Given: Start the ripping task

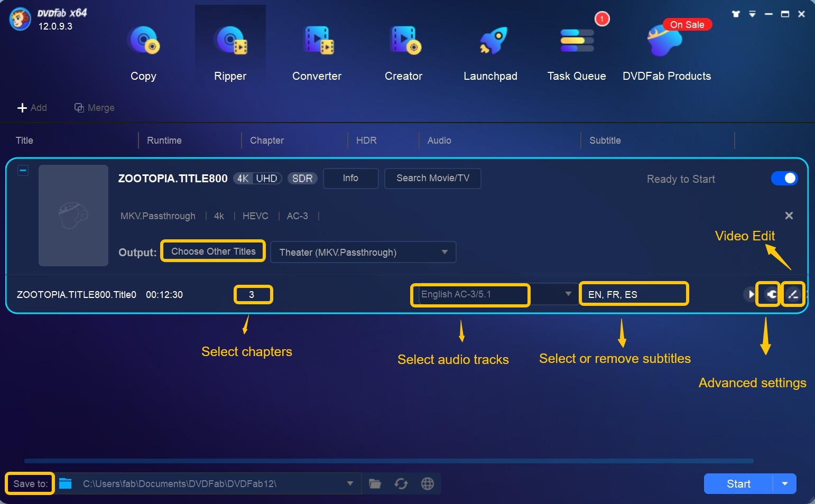Looking at the screenshot, I should (x=738, y=484).
